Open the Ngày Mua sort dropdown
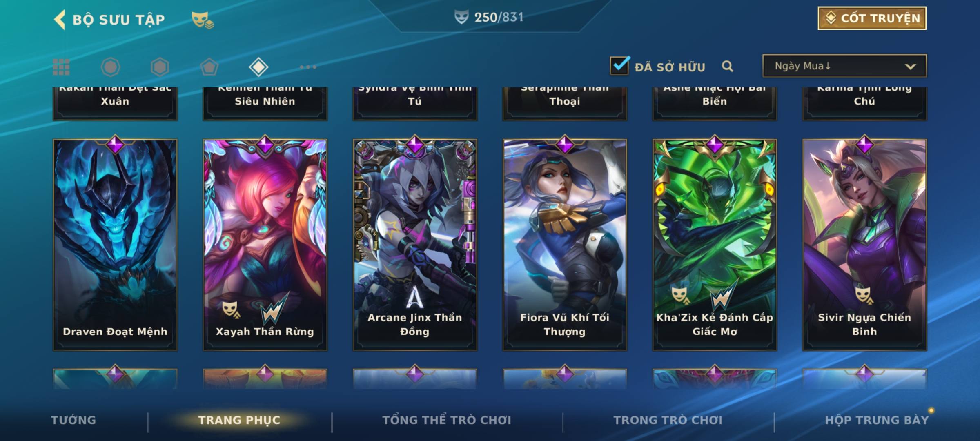This screenshot has height=441, width=980. pos(844,66)
